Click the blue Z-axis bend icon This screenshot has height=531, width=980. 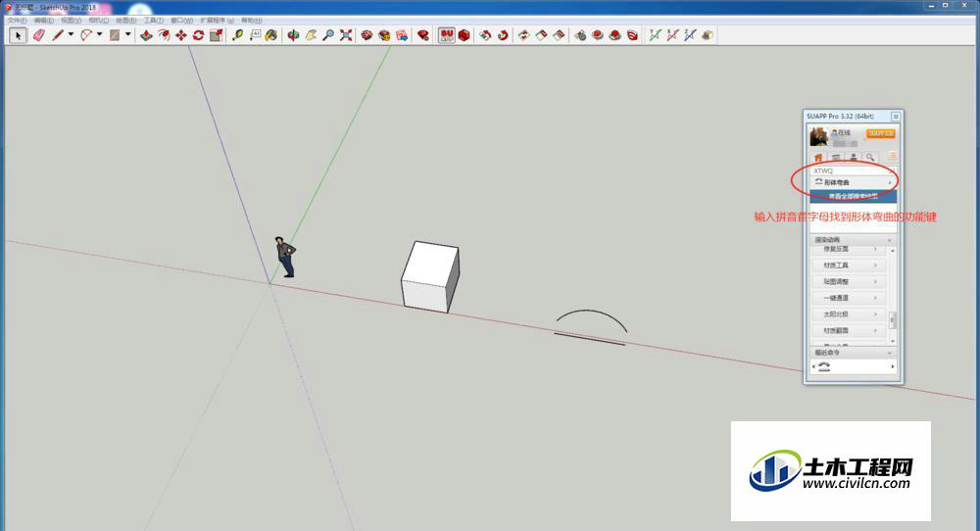pos(689,35)
